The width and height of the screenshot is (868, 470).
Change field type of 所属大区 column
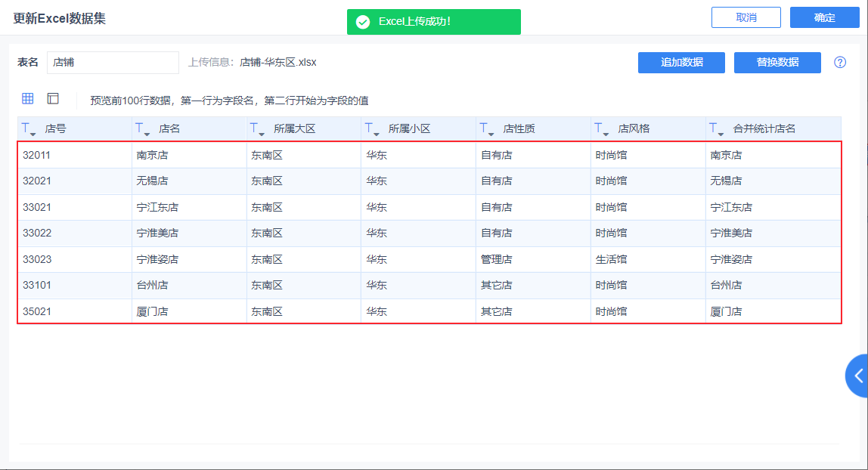pyautogui.click(x=257, y=129)
